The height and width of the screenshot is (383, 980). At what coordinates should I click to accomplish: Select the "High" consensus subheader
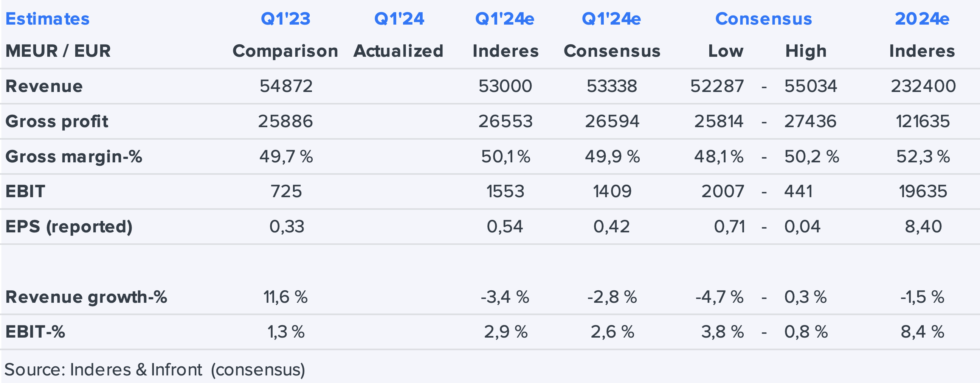click(x=806, y=51)
